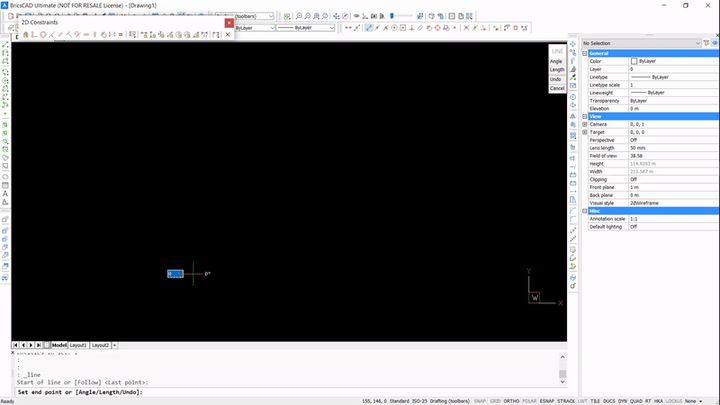Switch to the Layout1 tab
The height and width of the screenshot is (405, 720).
78,345
